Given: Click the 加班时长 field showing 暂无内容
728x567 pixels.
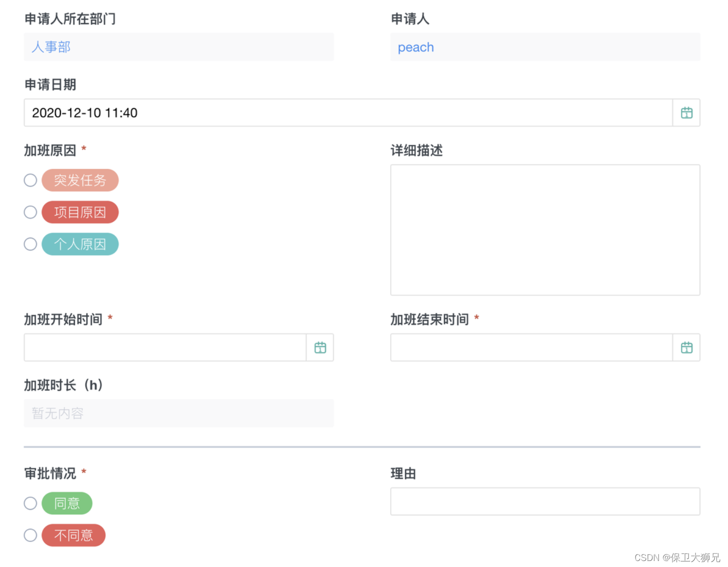Looking at the screenshot, I should 178,413.
